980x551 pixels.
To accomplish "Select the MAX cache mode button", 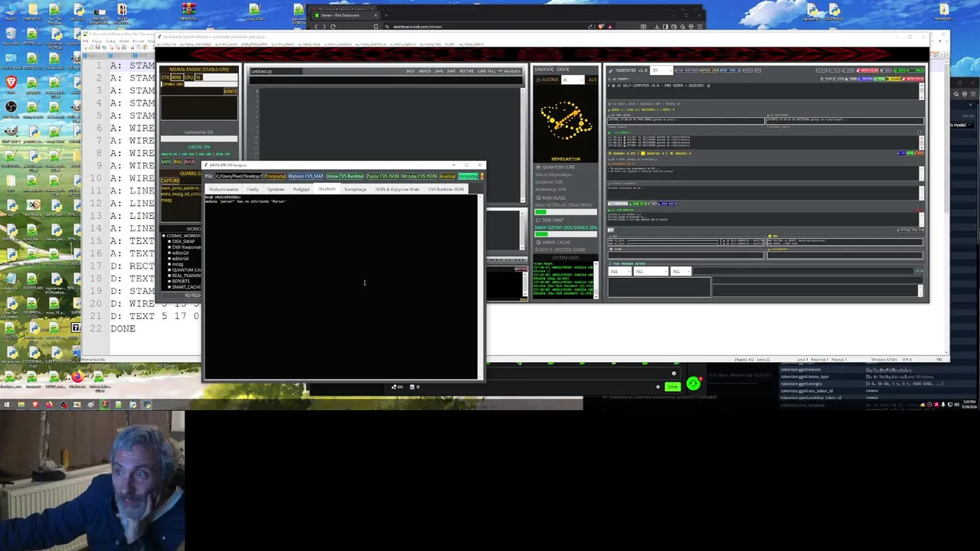I will [x=189, y=161].
